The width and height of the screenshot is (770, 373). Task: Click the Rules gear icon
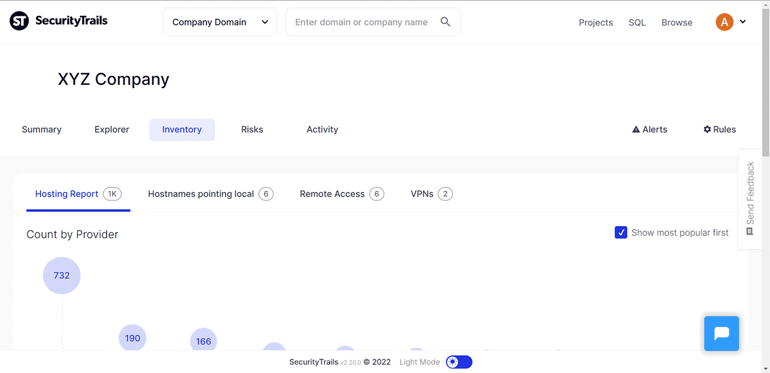pos(707,130)
